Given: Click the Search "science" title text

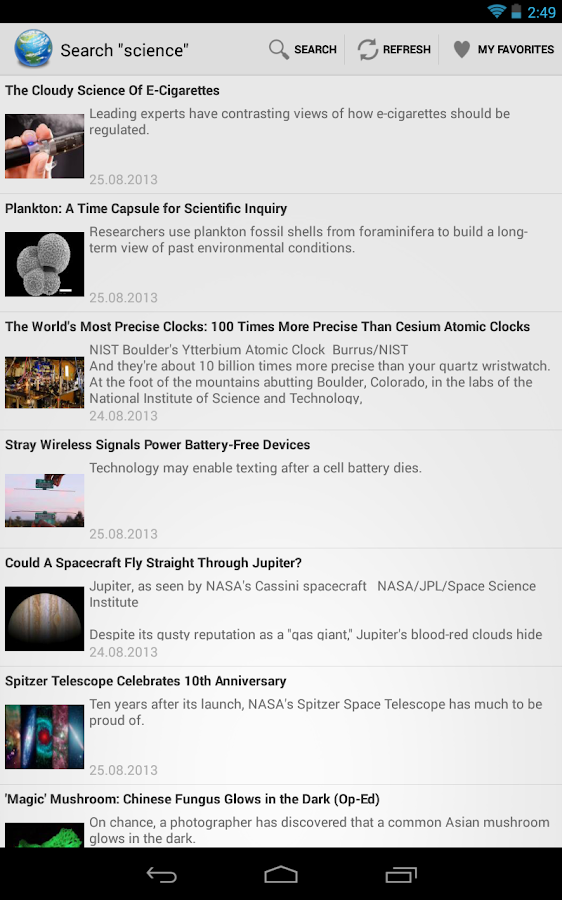Looking at the screenshot, I should click(x=125, y=51).
